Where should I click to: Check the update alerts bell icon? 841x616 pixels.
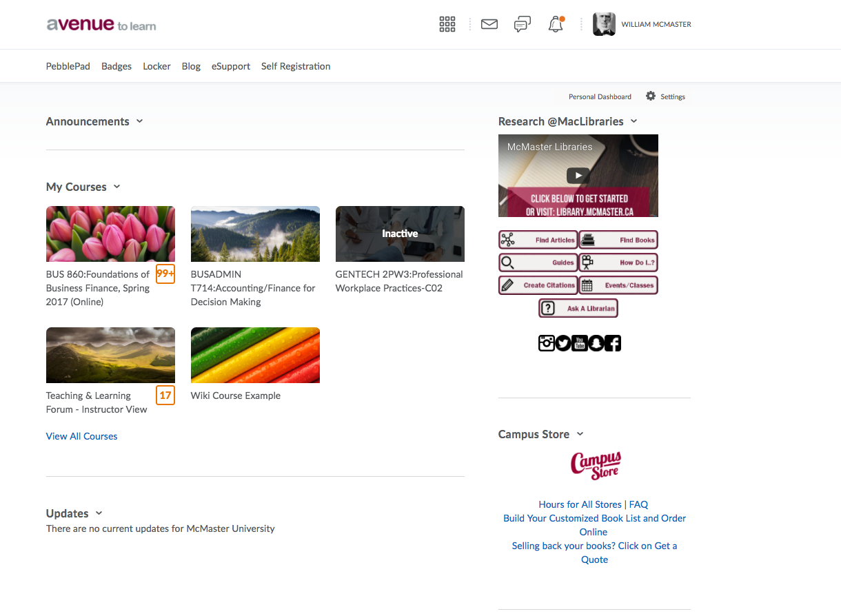tap(556, 25)
